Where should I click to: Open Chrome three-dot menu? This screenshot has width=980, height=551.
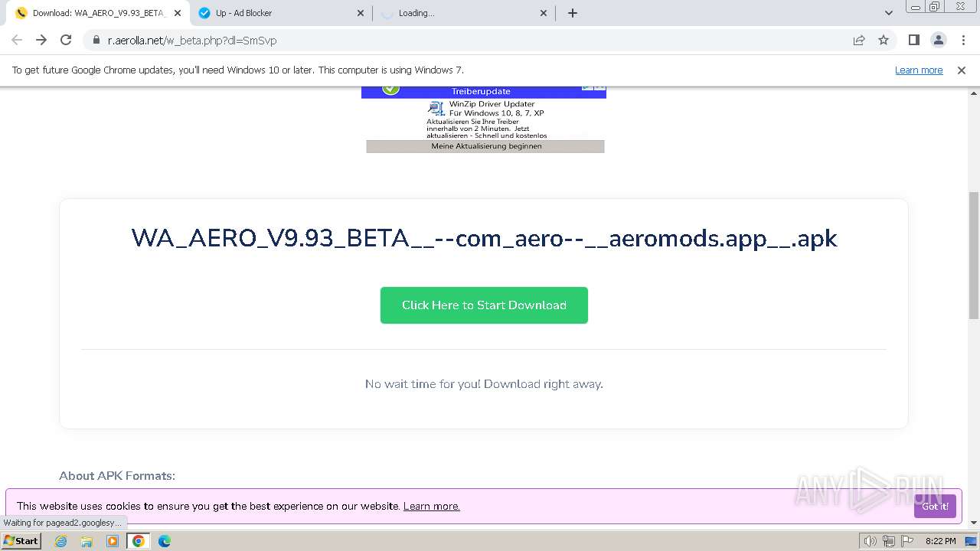tap(963, 40)
